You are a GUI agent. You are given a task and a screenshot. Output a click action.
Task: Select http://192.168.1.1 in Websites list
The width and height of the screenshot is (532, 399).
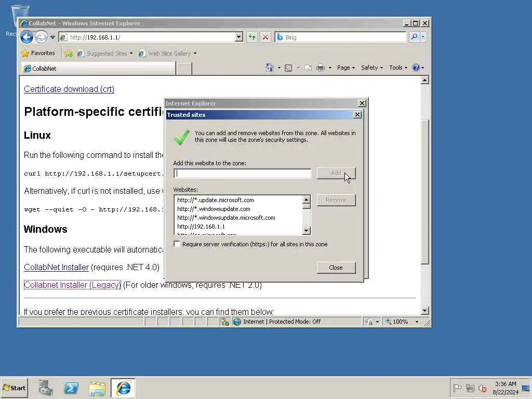pos(201,227)
